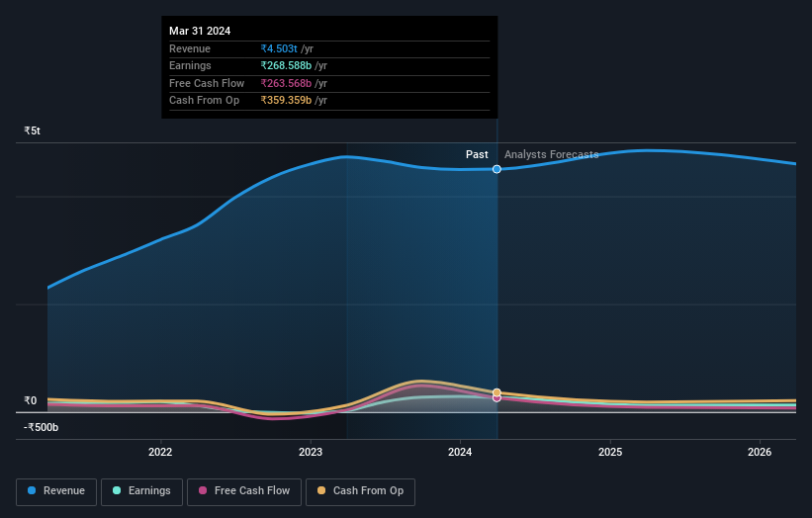Viewport: 812px width, 518px height.
Task: Click the ₹268.588b earnings value
Action: [287, 65]
